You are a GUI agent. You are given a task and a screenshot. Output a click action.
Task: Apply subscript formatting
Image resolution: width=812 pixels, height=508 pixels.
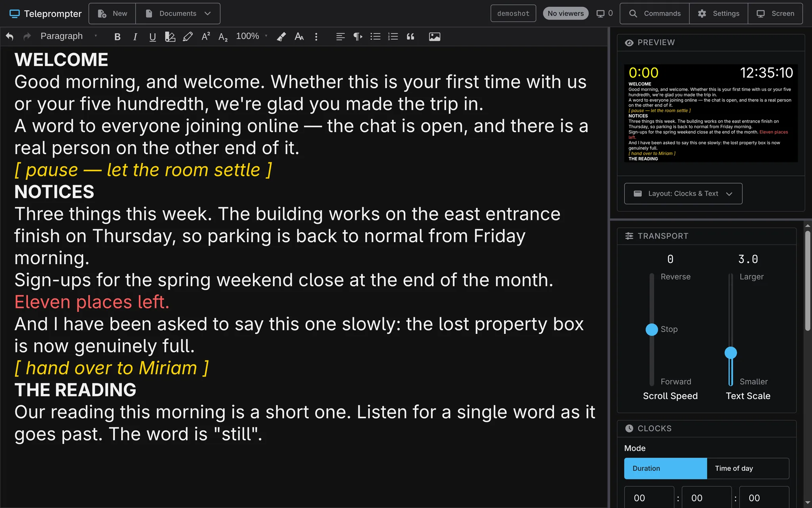223,37
